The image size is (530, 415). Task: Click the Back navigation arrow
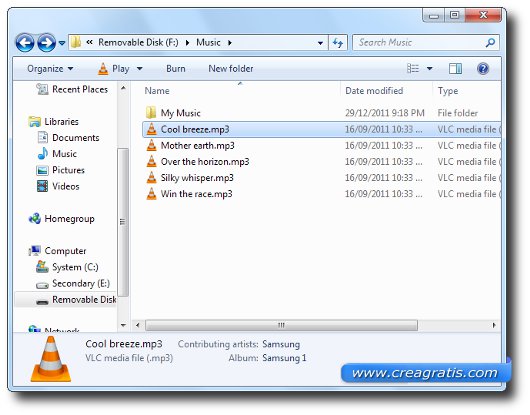click(25, 43)
